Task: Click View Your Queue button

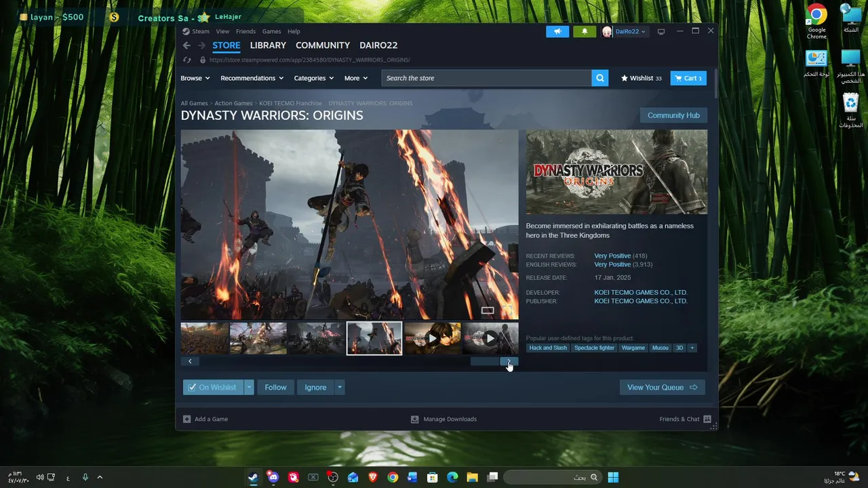Action: coord(662,387)
